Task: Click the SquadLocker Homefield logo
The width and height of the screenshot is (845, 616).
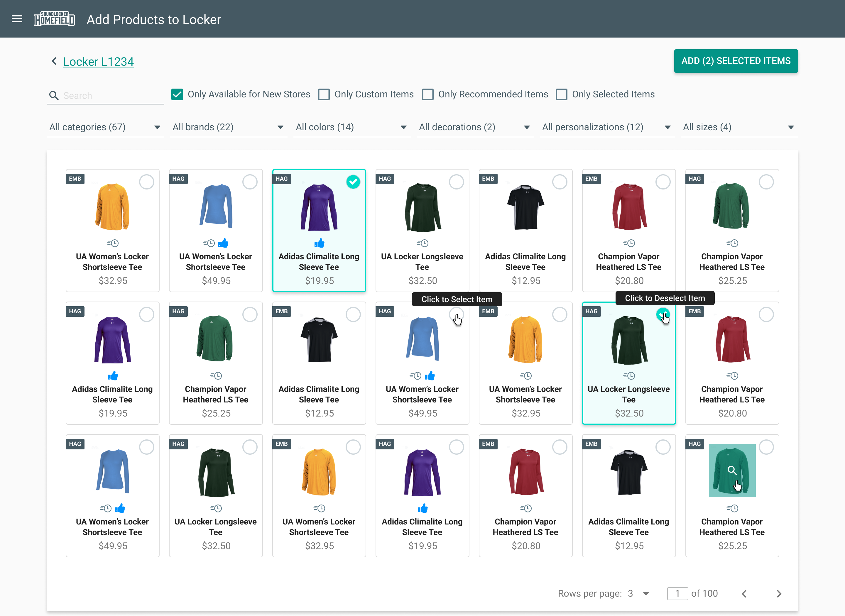Action: [55, 19]
